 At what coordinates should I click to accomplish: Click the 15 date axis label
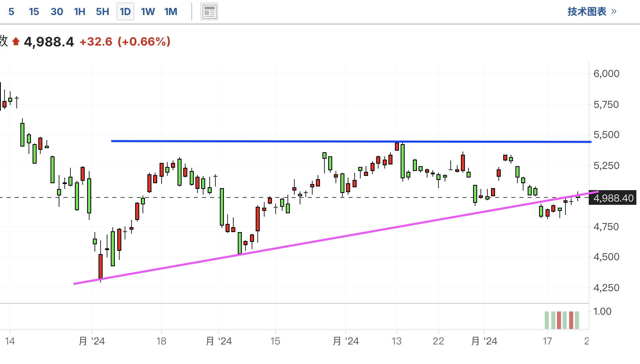275,341
